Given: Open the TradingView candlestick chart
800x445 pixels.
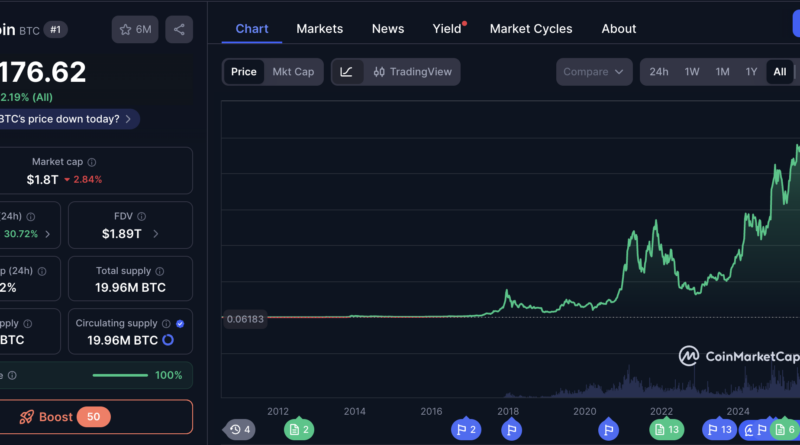Looking at the screenshot, I should coord(412,72).
